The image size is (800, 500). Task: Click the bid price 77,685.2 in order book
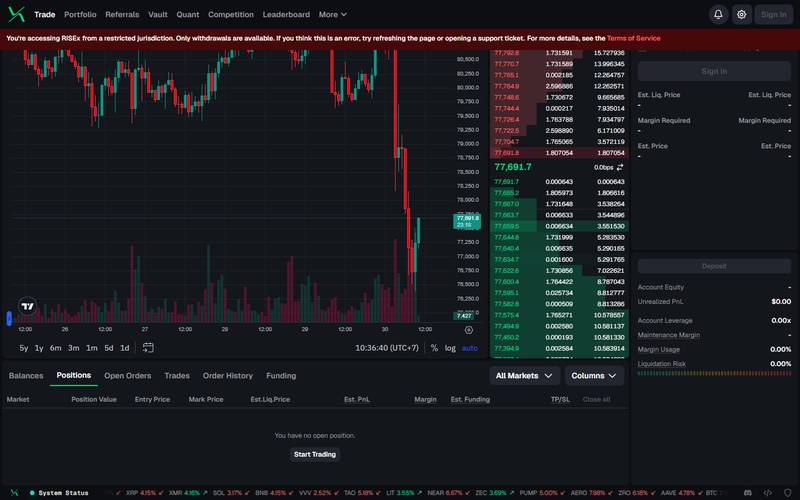click(x=507, y=193)
